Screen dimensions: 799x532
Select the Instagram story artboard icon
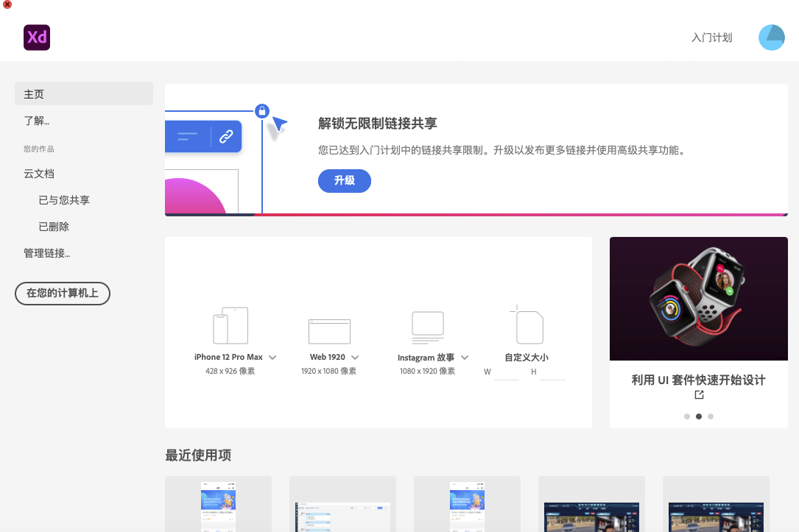427,327
